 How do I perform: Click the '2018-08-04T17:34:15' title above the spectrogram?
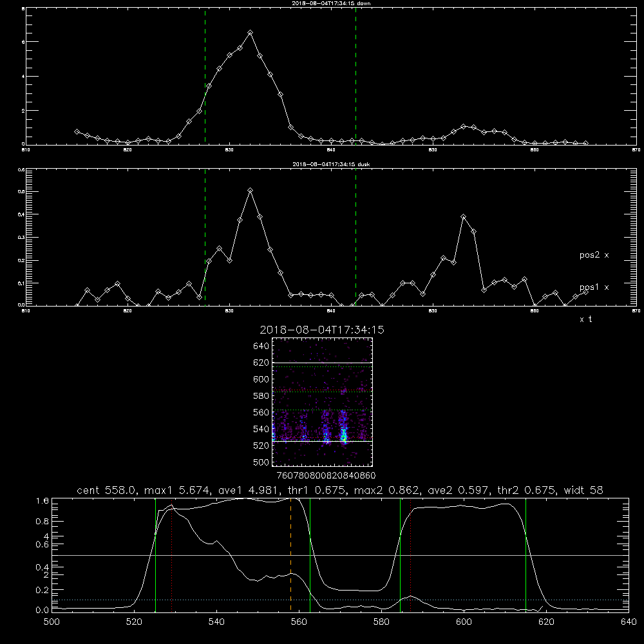coord(322,330)
